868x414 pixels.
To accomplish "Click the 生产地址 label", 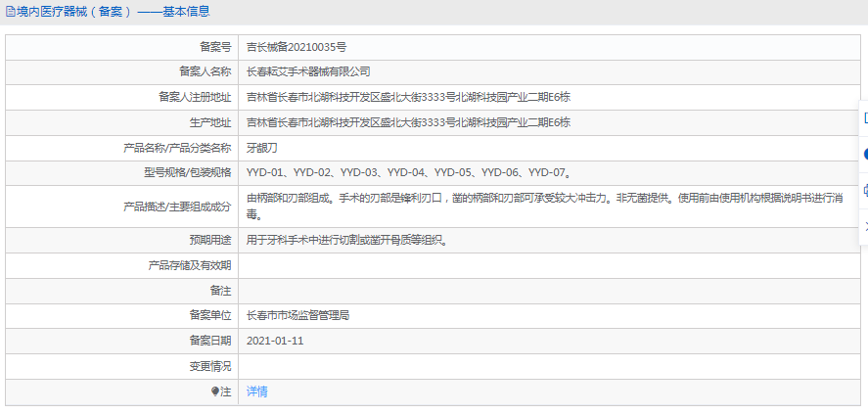I will point(210,123).
